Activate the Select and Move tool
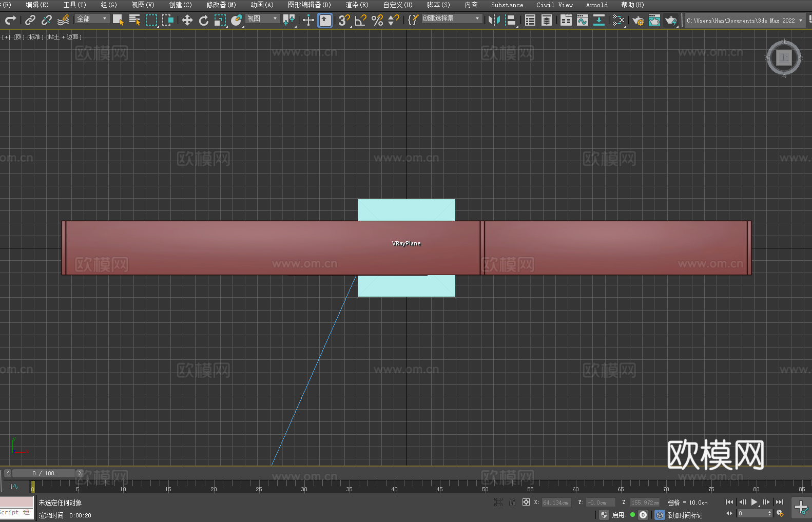The height and width of the screenshot is (522, 812). pos(187,20)
